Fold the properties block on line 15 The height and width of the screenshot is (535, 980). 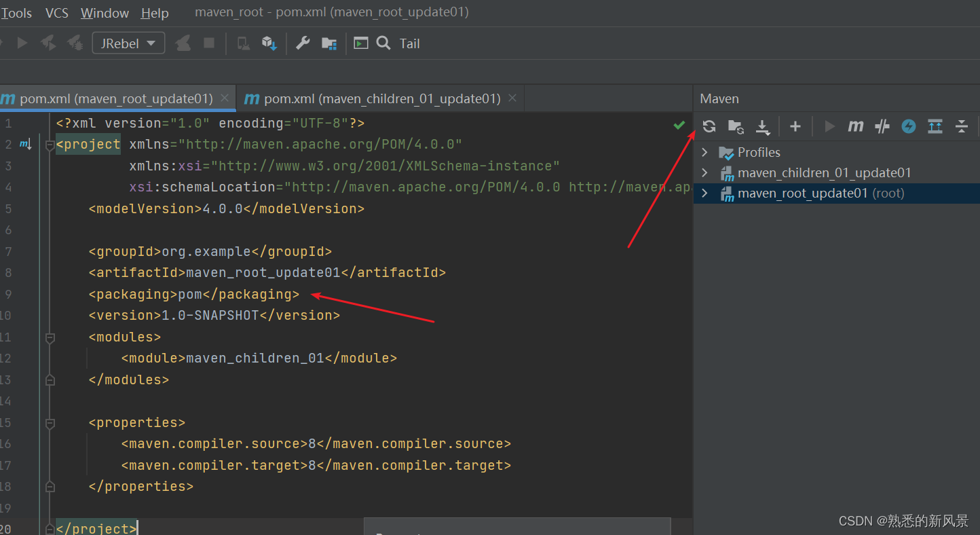point(49,423)
